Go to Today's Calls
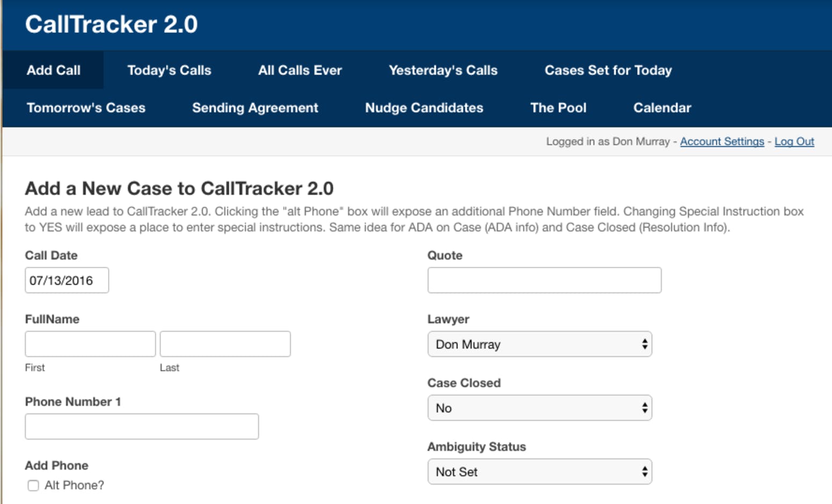Viewport: 832px width, 504px height. pos(169,70)
